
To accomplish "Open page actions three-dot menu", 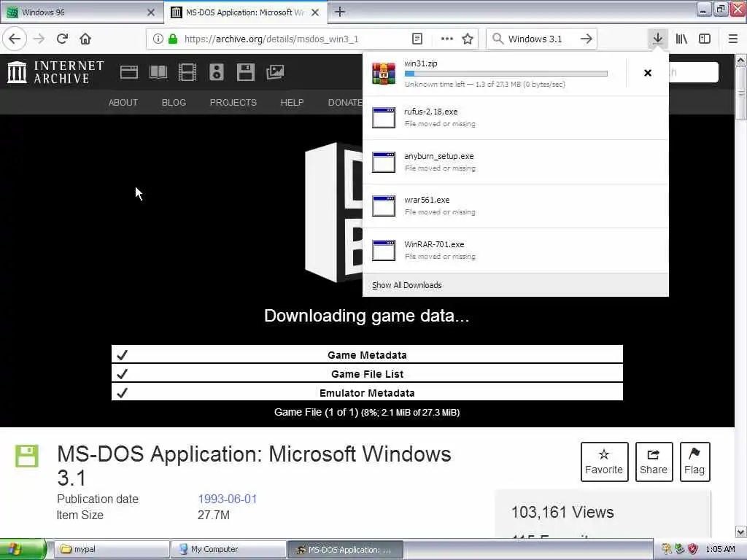I will [x=447, y=39].
